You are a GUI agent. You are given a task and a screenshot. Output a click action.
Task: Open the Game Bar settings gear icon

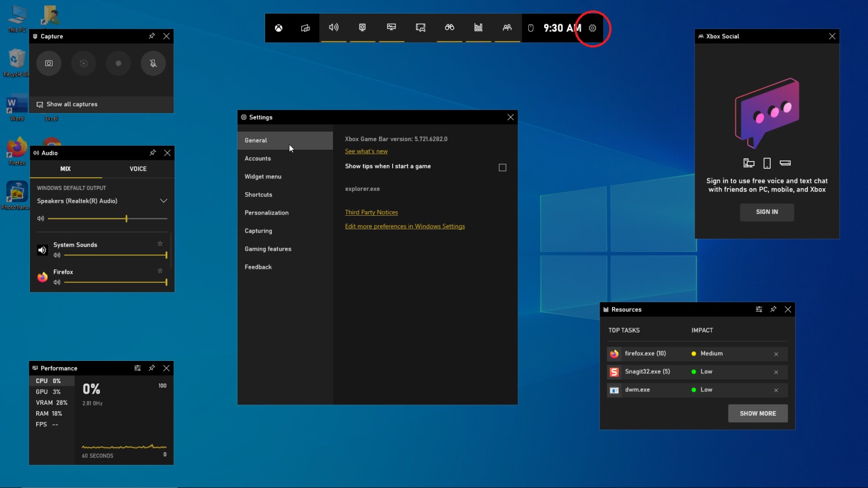(x=592, y=28)
